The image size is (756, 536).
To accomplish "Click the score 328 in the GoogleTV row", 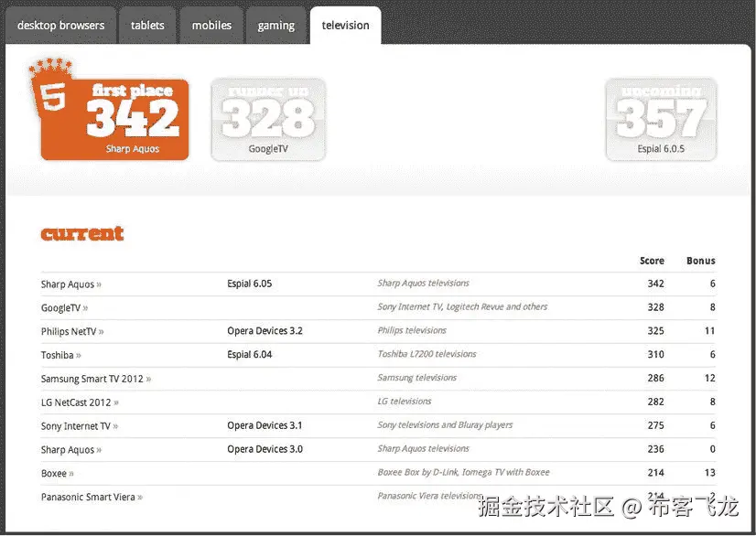I will [x=655, y=307].
